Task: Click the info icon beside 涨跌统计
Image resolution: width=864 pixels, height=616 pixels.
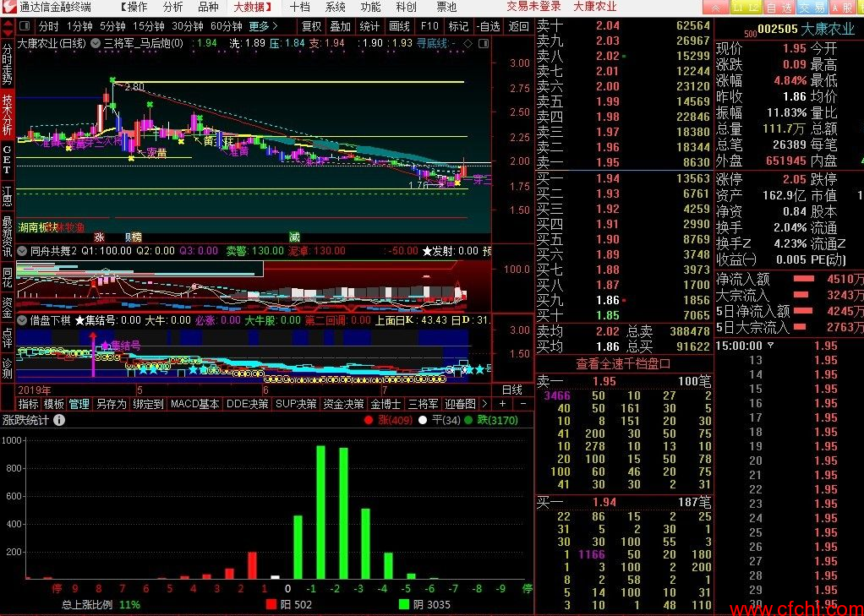Action: click(x=59, y=420)
